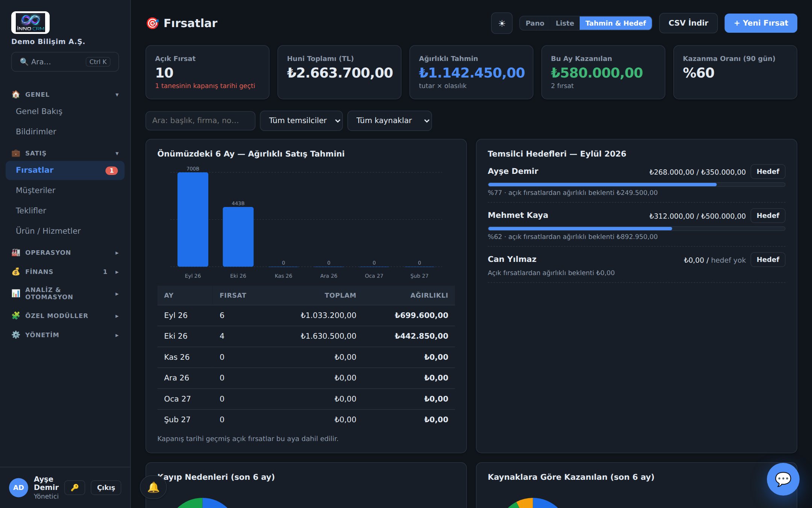Set Hedef for Mehmet Kaya

click(x=768, y=216)
